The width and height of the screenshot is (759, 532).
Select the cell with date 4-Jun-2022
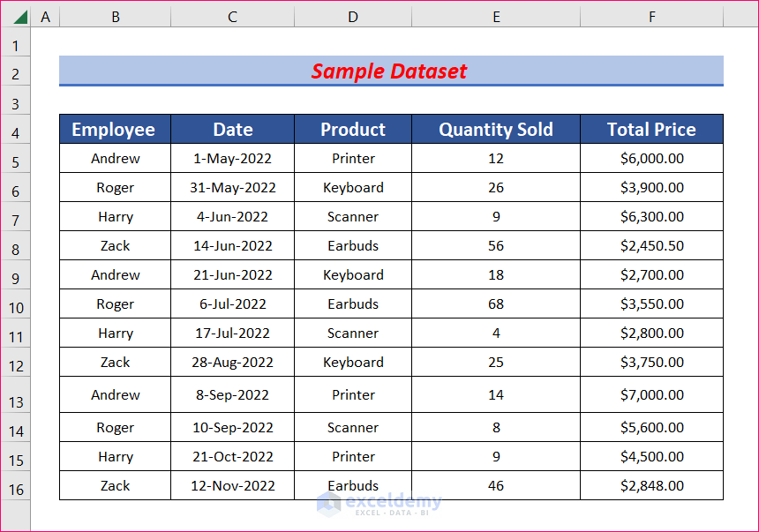coord(232,216)
